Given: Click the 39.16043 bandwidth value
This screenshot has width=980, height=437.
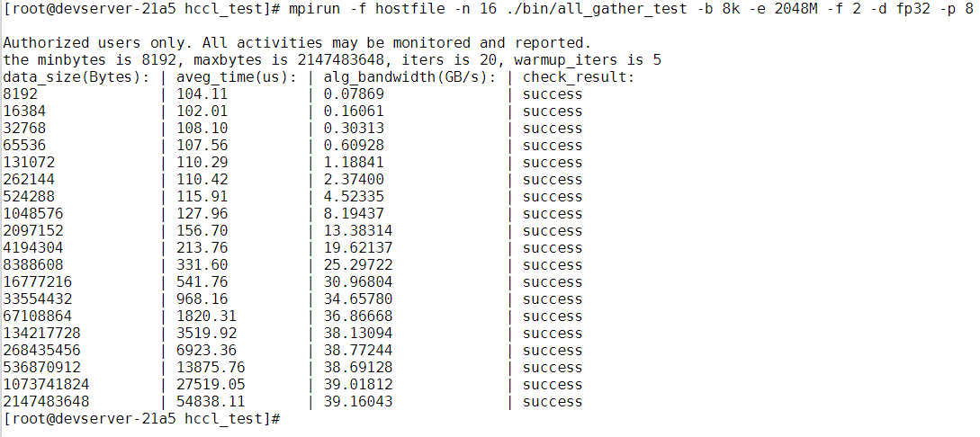Looking at the screenshot, I should [358, 402].
